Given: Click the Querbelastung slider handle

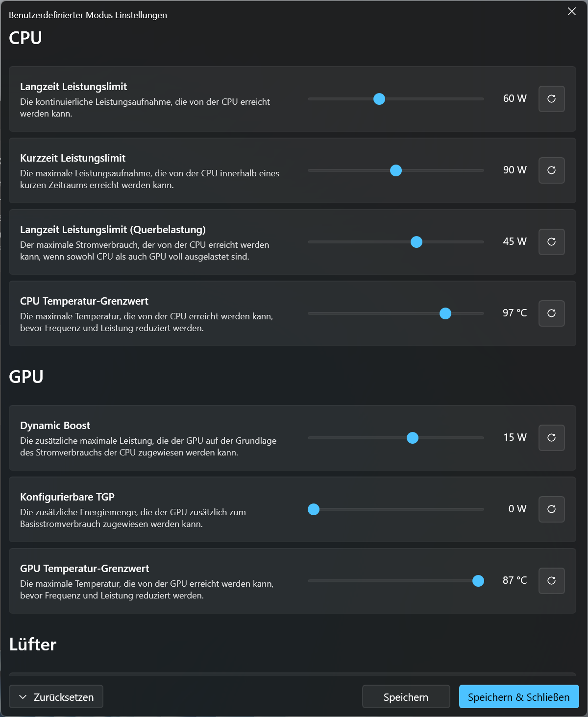Looking at the screenshot, I should 416,242.
